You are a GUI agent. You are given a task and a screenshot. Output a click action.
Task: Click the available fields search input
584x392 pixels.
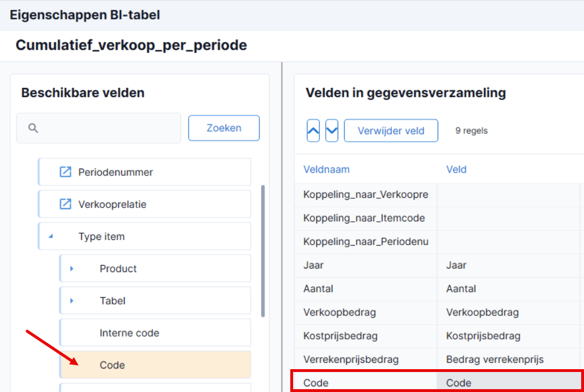click(x=99, y=128)
